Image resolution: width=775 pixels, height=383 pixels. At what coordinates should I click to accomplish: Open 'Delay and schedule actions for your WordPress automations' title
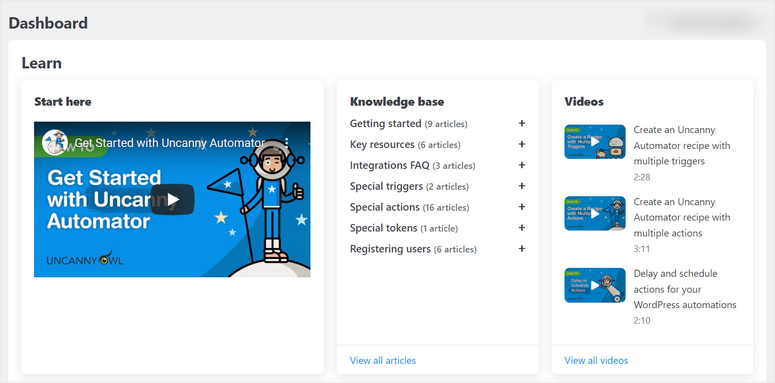click(x=685, y=289)
